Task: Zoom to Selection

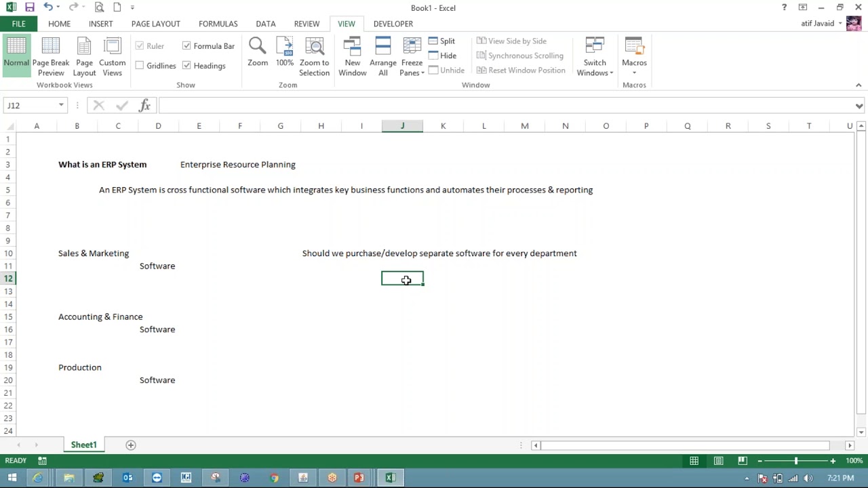Action: click(315, 56)
